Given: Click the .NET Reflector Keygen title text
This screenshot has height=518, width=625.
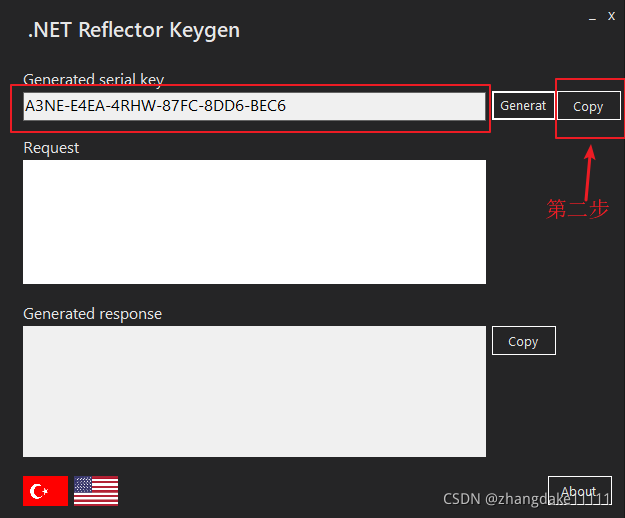Looking at the screenshot, I should [134, 30].
